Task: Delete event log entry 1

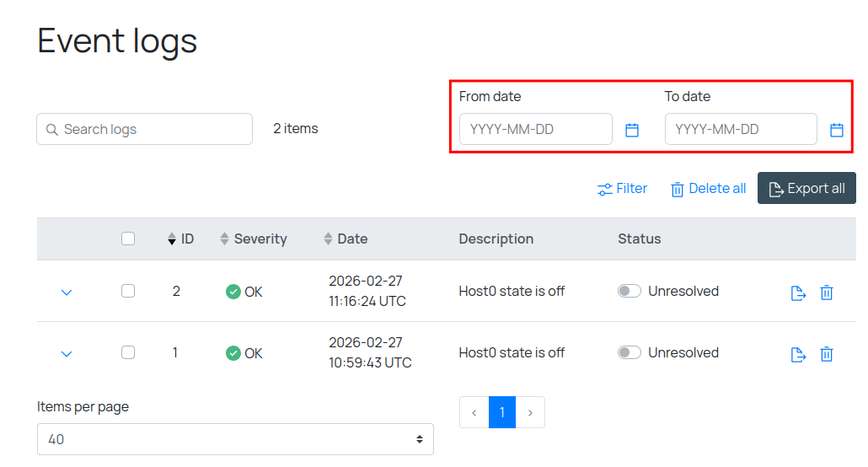Action: coord(827,354)
